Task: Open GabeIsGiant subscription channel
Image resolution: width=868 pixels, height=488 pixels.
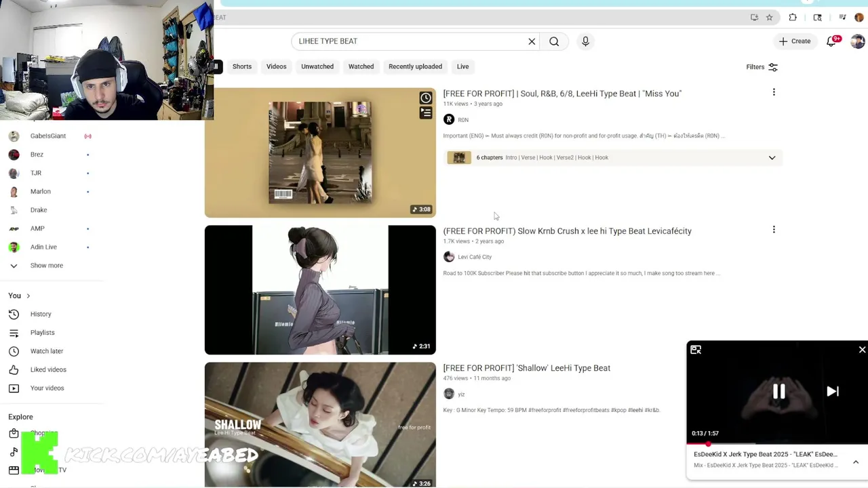Action: (48, 136)
